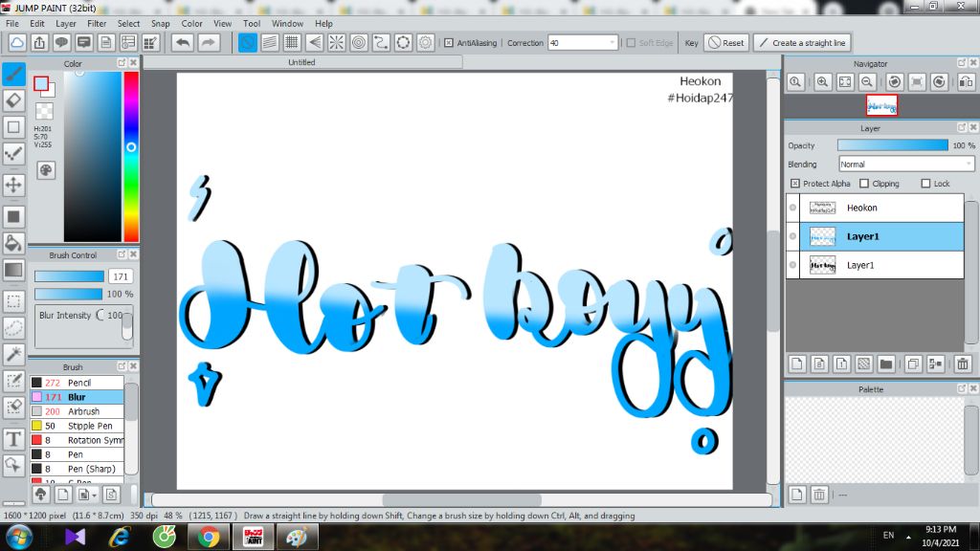Open File menu
The image size is (980, 551).
[x=12, y=24]
